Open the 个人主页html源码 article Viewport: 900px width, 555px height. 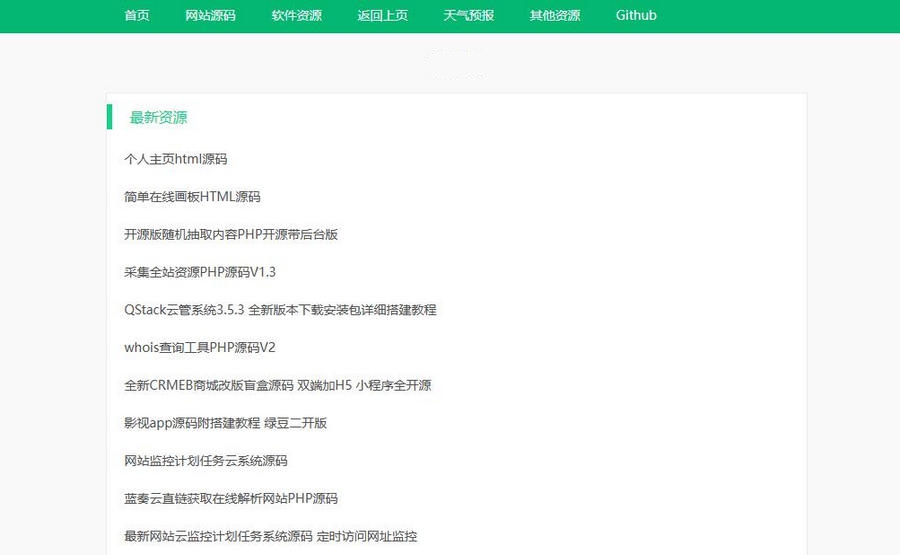176,159
